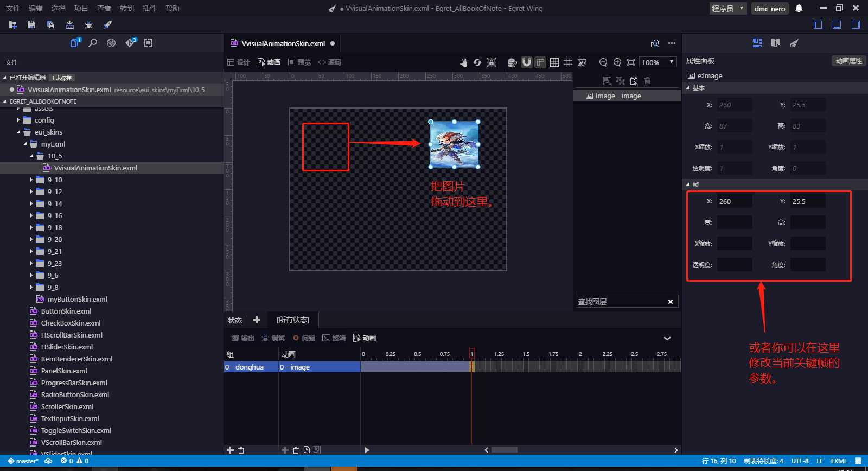Play the animation timeline
Image resolution: width=868 pixels, height=471 pixels.
click(367, 450)
